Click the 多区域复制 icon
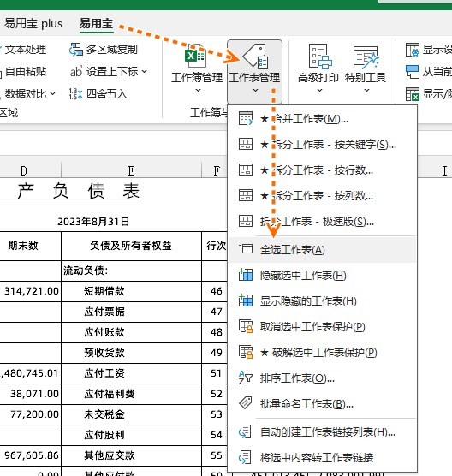452x476 pixels. [76, 49]
